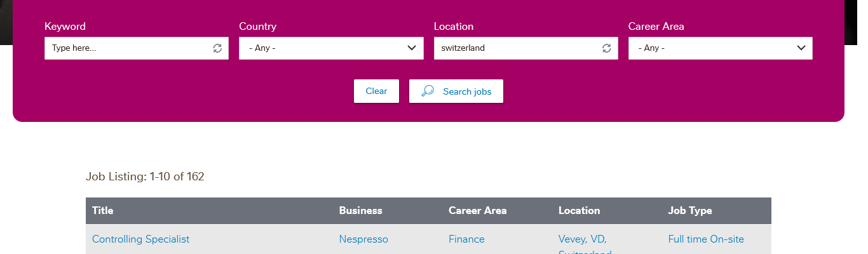
Task: Select the Finance career area link
Action: (466, 239)
